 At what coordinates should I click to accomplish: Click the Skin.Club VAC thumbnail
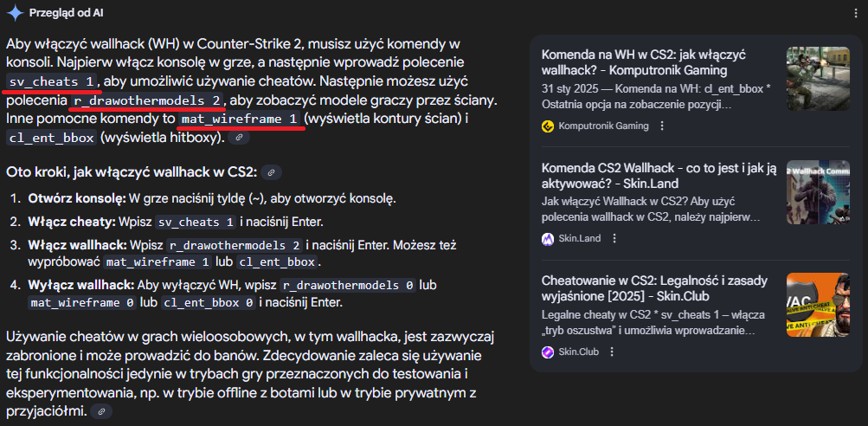click(x=818, y=305)
